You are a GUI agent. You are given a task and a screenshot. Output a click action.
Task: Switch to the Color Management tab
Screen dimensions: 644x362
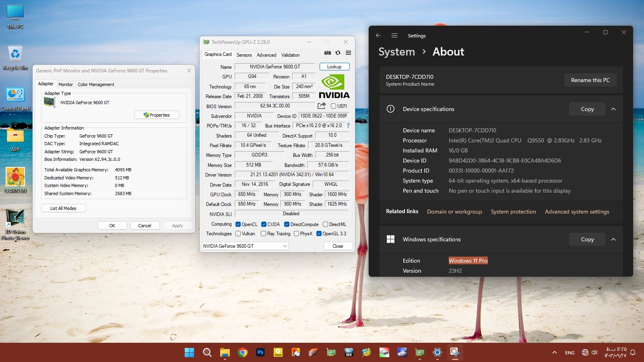coord(96,84)
